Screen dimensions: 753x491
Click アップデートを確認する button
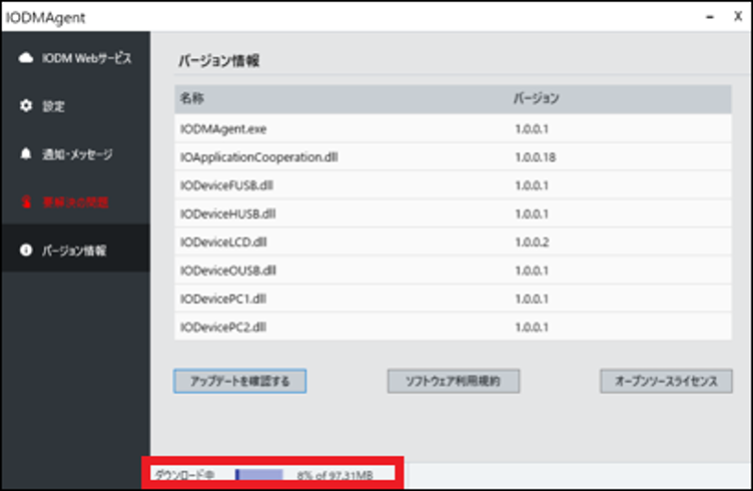pos(240,381)
